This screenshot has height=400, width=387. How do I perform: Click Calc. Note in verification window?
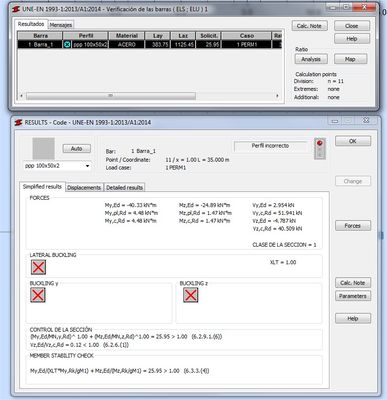pyautogui.click(x=309, y=26)
